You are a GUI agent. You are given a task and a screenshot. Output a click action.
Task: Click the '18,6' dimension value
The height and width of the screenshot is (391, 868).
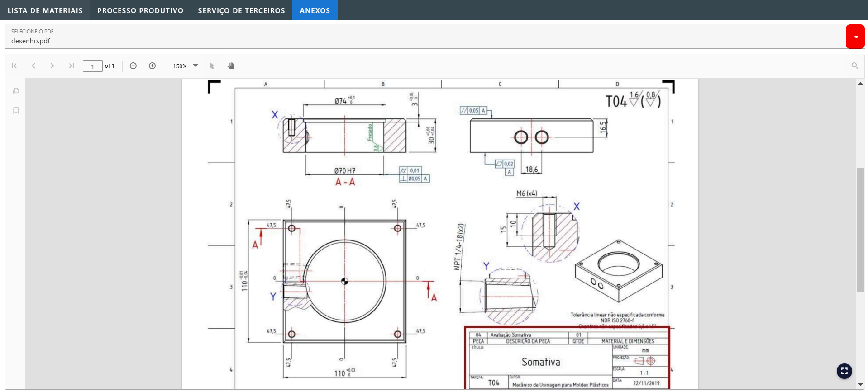click(x=532, y=170)
